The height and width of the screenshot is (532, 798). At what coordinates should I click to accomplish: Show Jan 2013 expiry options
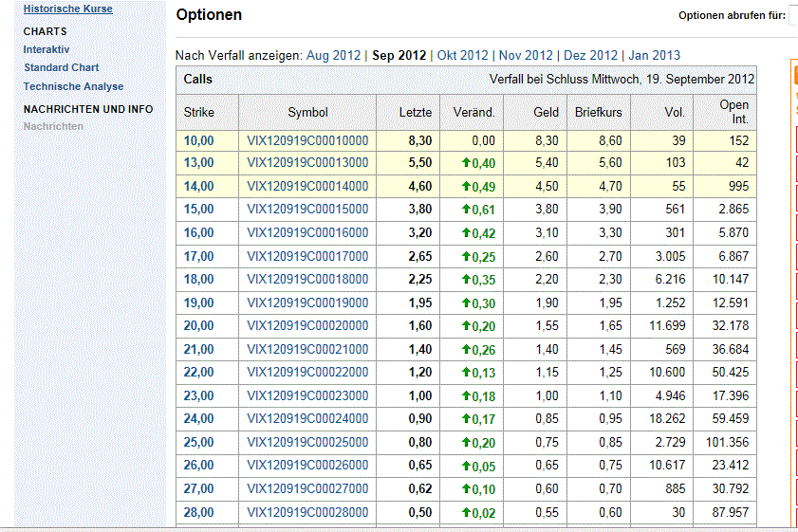[654, 55]
